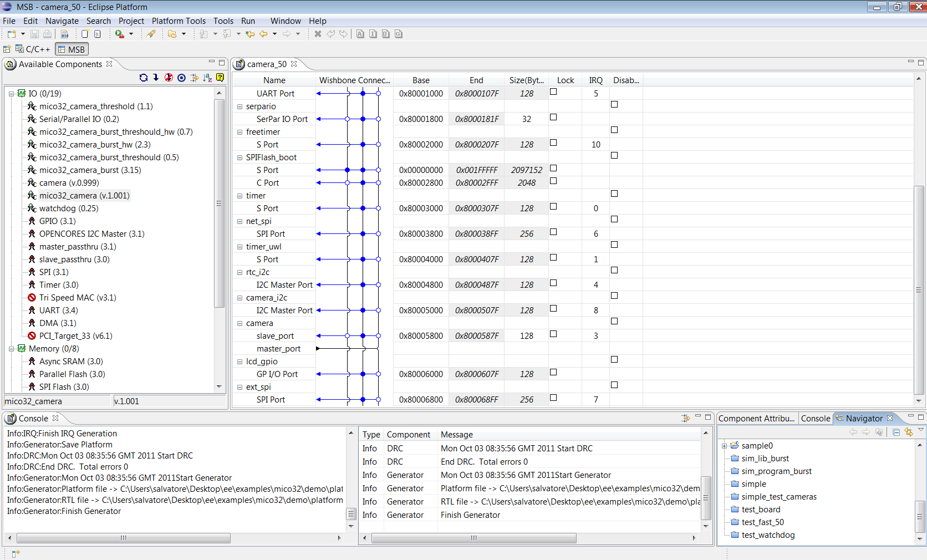The image size is (927, 560).
Task: Open the Navigate menu
Action: 62,21
